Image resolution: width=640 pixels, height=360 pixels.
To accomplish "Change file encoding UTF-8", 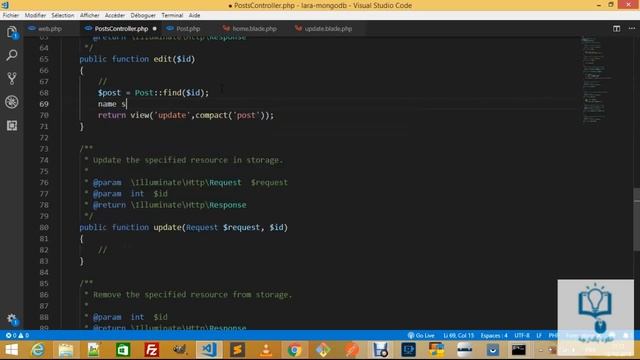I will click(522, 336).
